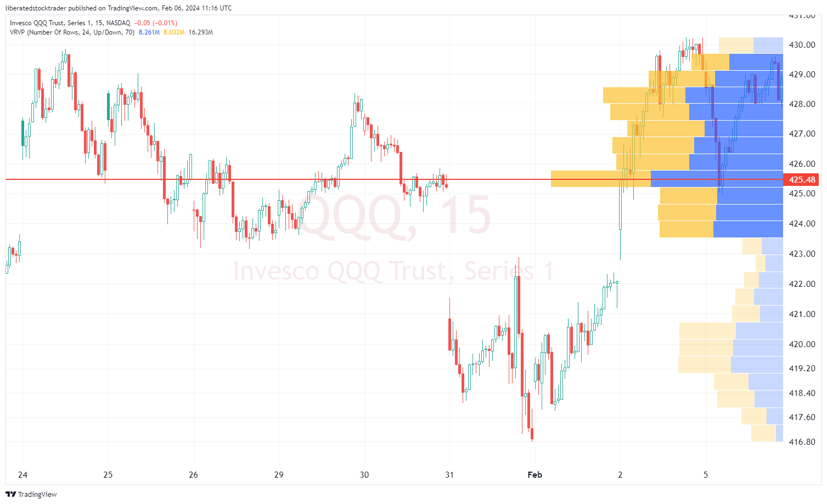827x504 pixels.
Task: Click the 422.00 price axis label
Action: [x=802, y=284]
